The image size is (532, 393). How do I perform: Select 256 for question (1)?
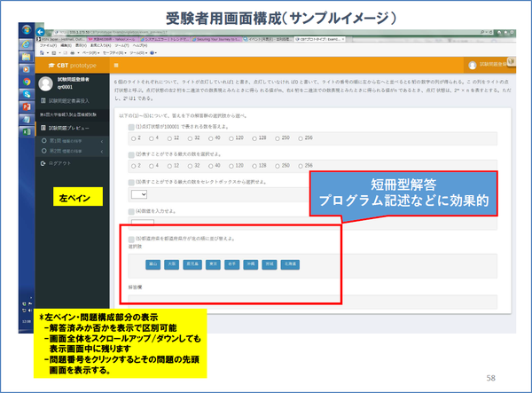(x=301, y=138)
